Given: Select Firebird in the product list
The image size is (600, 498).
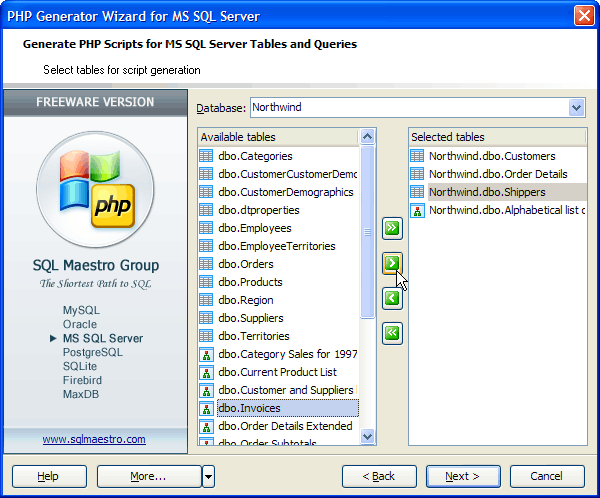Looking at the screenshot, I should click(x=82, y=380).
